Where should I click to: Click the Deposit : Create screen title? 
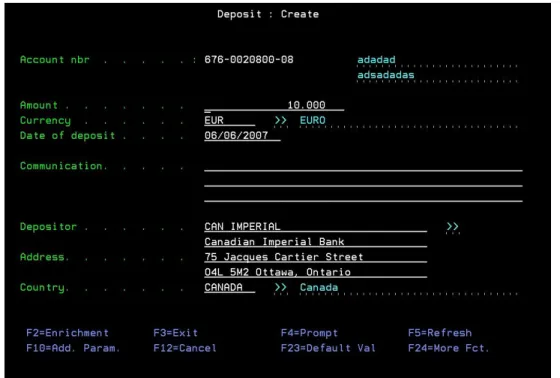268,14
